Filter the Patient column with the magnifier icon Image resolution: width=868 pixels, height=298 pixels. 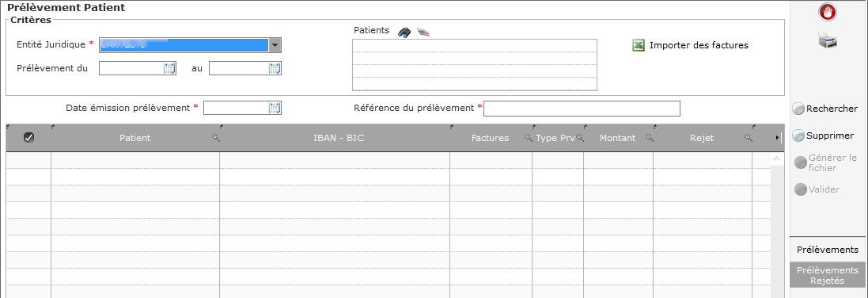[216, 138]
